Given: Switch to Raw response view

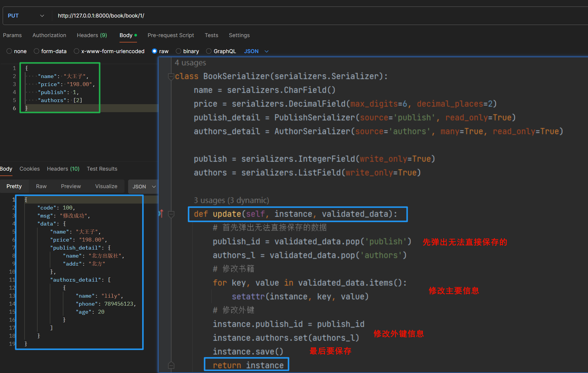Looking at the screenshot, I should [41, 186].
